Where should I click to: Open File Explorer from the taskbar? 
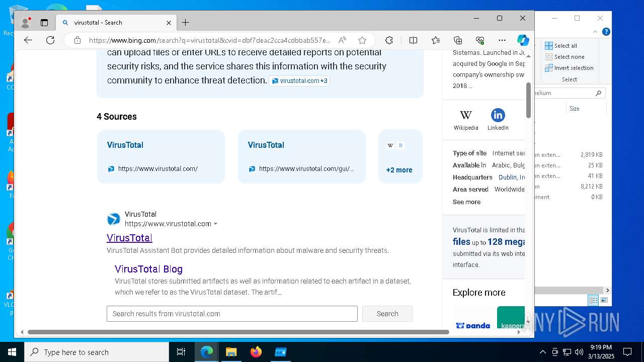click(231, 352)
